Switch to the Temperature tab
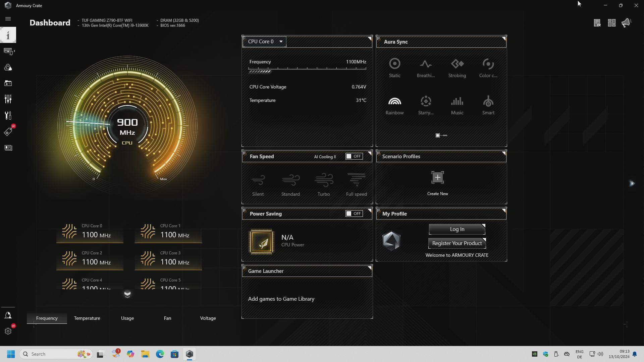Image resolution: width=644 pixels, height=362 pixels. click(x=87, y=318)
